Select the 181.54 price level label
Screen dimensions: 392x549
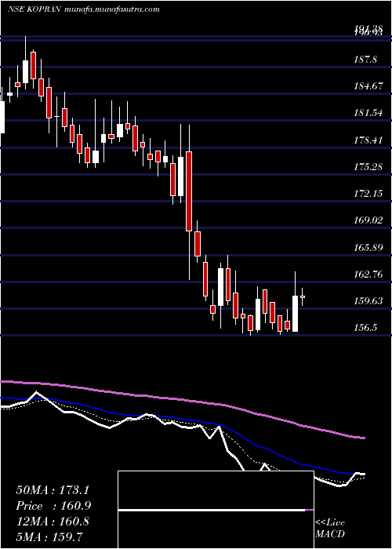[368, 113]
